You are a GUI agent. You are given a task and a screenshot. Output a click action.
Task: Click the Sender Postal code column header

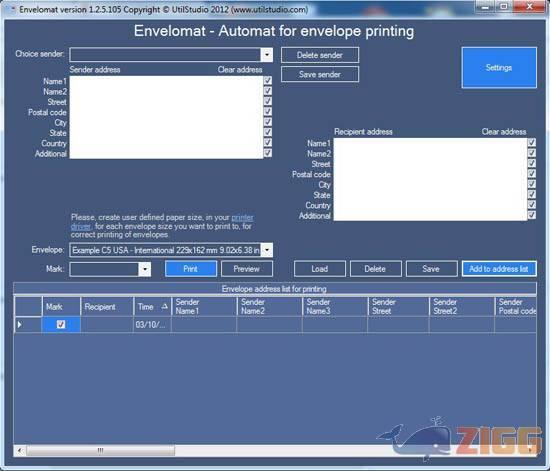point(516,307)
